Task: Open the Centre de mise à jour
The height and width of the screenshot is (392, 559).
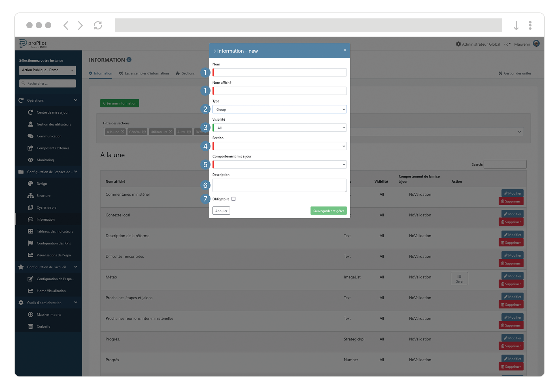Action: tap(52, 112)
